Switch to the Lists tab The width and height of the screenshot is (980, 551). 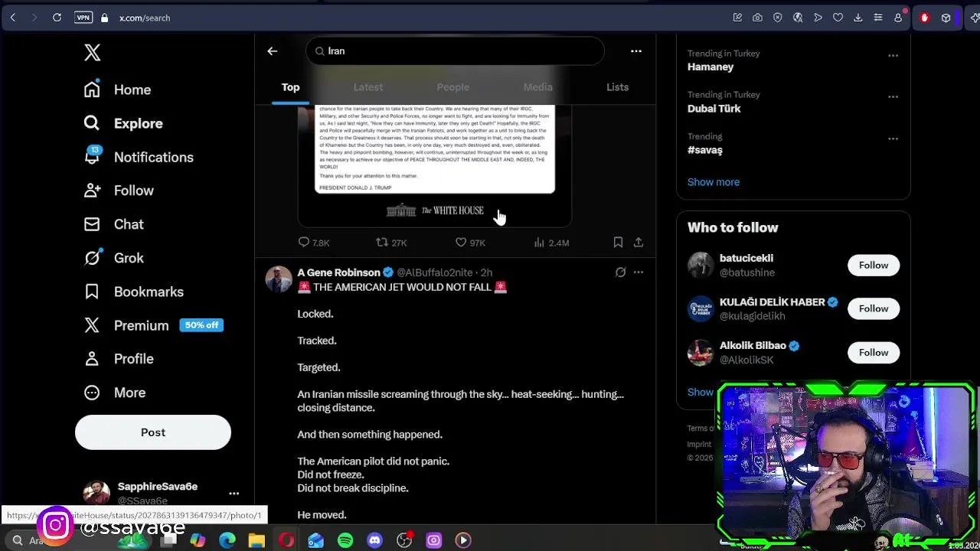tap(617, 87)
